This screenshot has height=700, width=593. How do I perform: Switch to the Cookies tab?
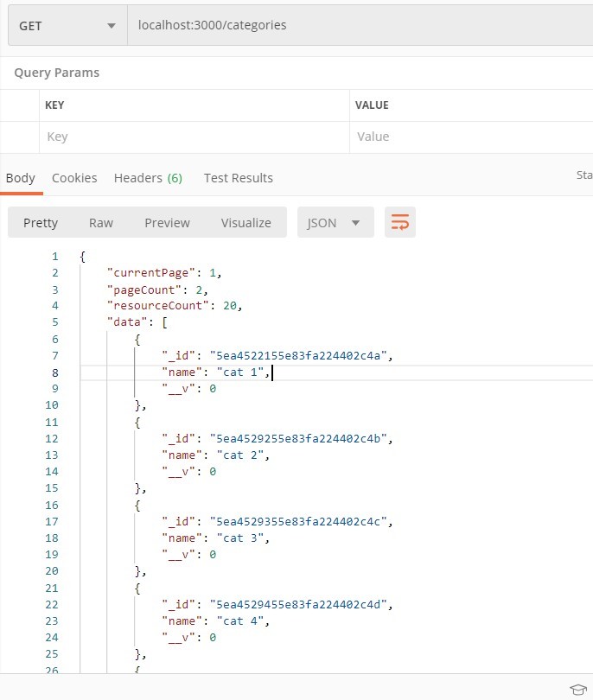pyautogui.click(x=74, y=178)
